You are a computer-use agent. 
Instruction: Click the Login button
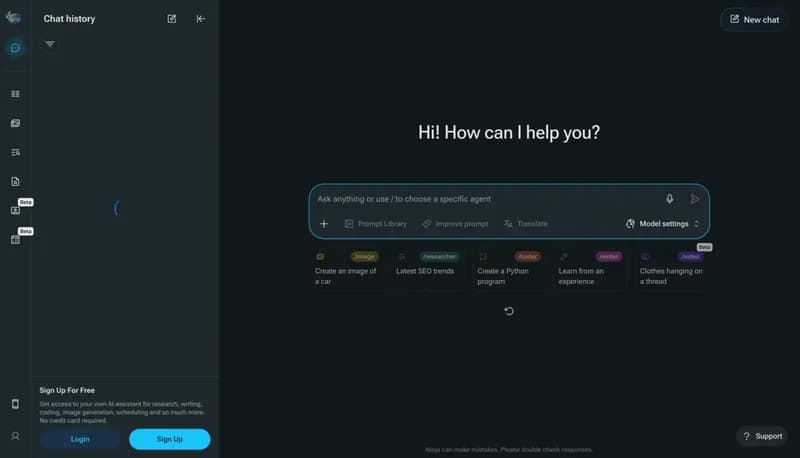80,439
